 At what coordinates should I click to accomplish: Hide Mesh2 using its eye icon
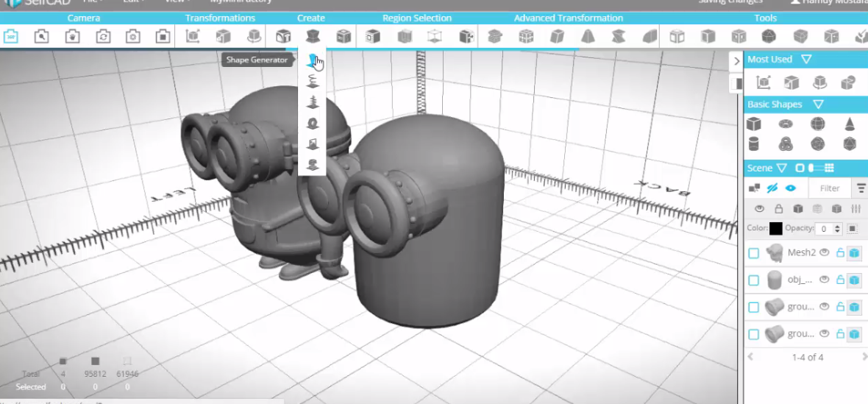click(x=825, y=252)
